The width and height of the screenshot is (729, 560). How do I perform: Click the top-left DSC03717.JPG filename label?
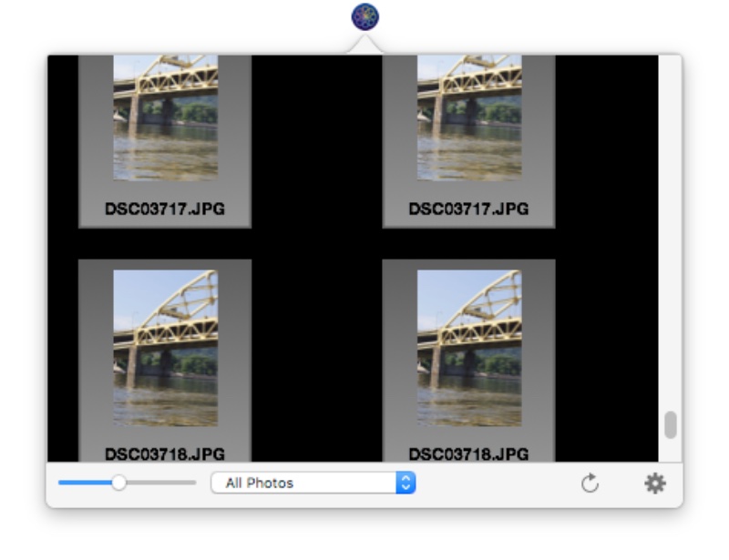(165, 209)
